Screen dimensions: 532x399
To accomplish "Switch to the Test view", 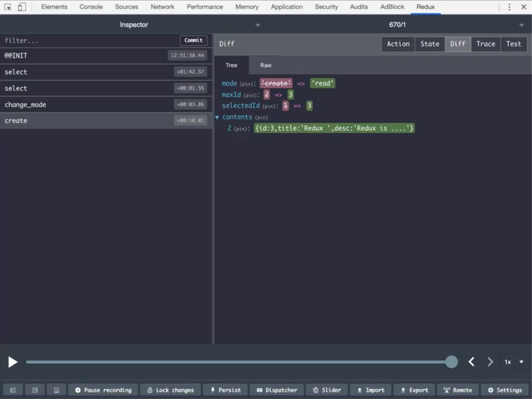I will coord(514,44).
